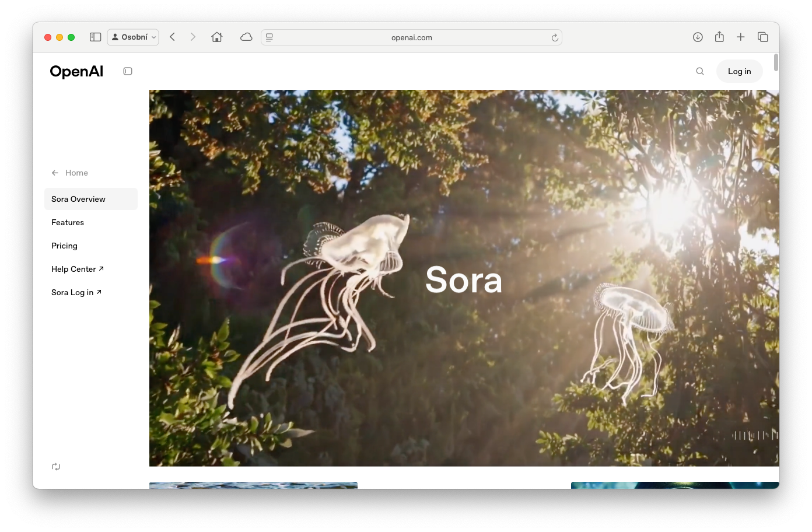This screenshot has height=532, width=812.
Task: Collapse the OpenAI site sidebar
Action: [128, 71]
